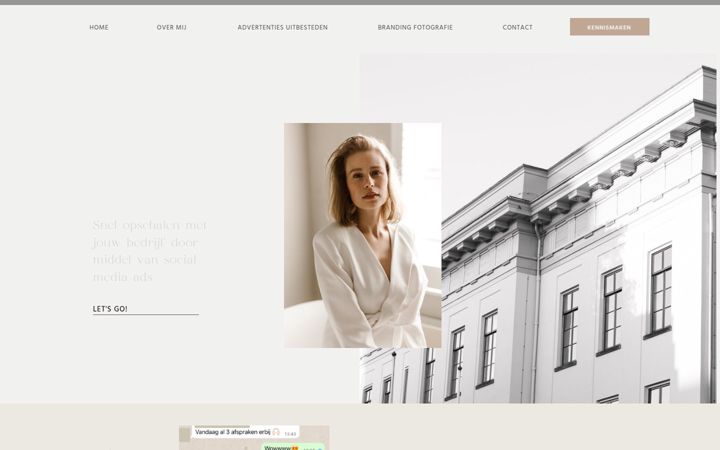Open the OVER MIJ page
Image resolution: width=720 pixels, height=450 pixels.
[x=171, y=28]
